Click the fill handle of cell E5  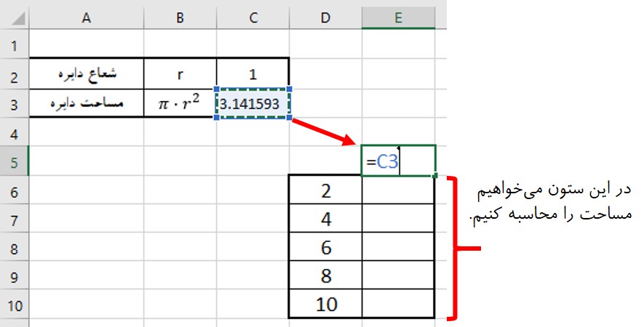[435, 176]
